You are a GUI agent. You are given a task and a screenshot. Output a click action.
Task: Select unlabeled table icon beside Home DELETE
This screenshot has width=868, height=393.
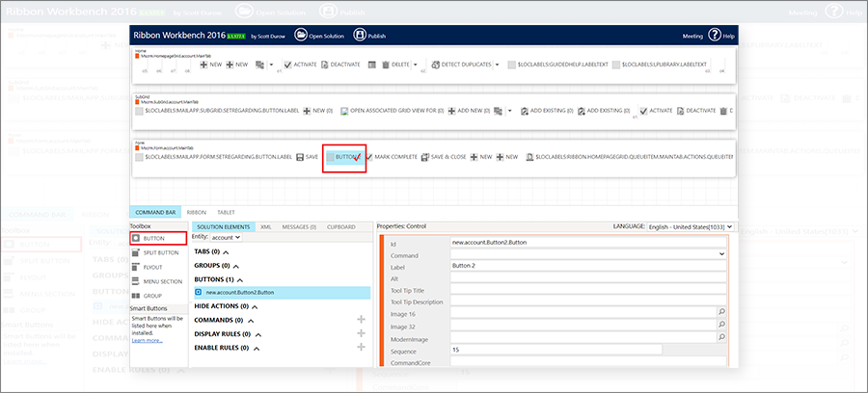tap(372, 65)
